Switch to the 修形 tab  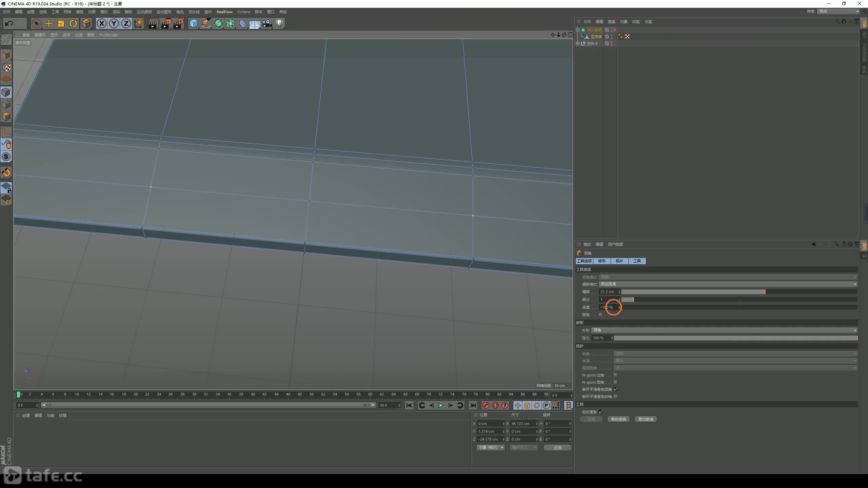[602, 261]
